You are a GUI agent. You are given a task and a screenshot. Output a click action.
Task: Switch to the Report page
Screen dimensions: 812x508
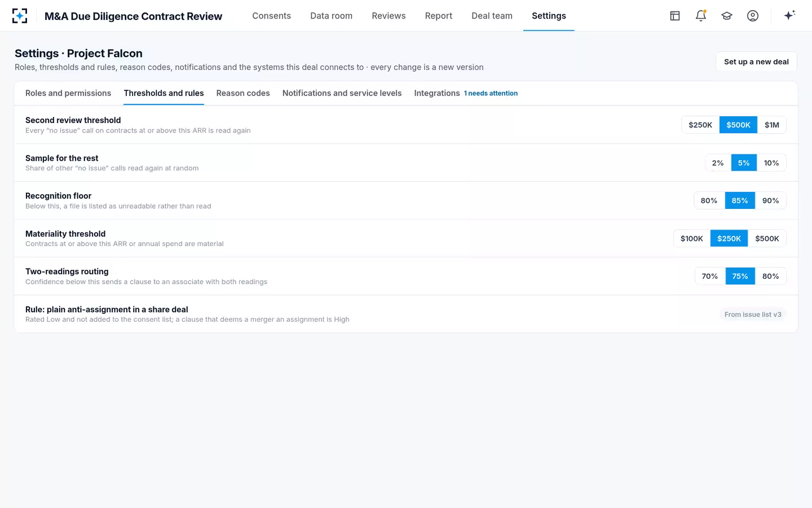pos(439,16)
